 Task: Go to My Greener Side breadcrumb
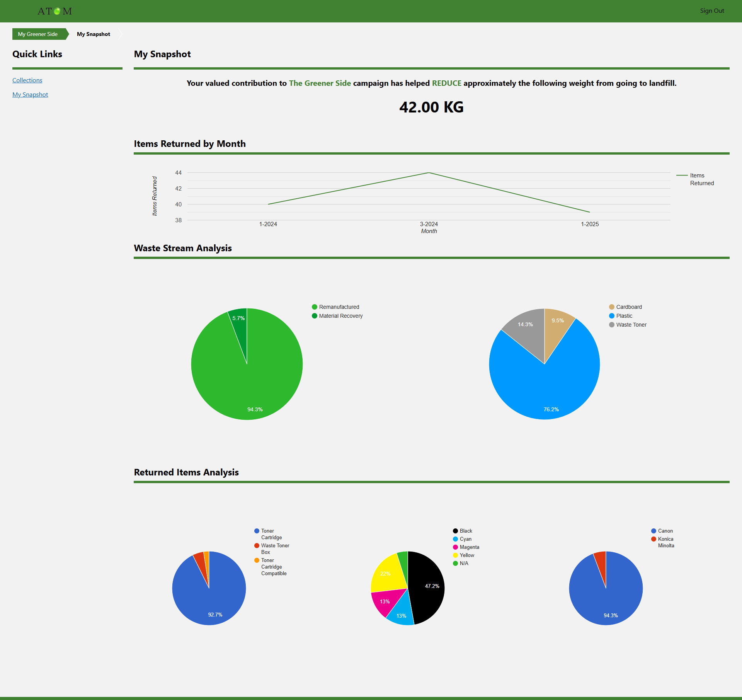(x=38, y=34)
